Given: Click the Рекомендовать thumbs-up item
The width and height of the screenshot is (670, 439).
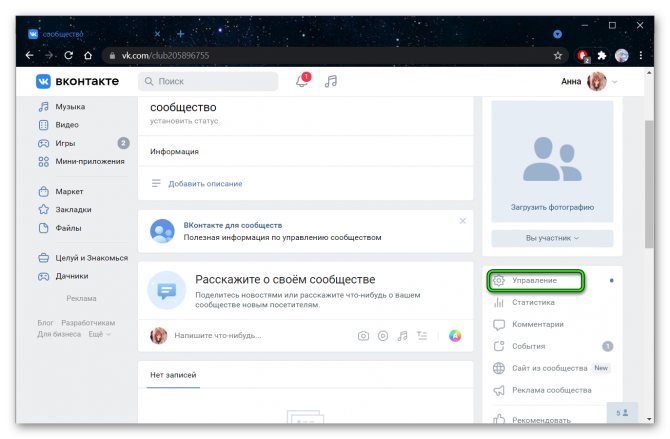Looking at the screenshot, I should pos(532,420).
